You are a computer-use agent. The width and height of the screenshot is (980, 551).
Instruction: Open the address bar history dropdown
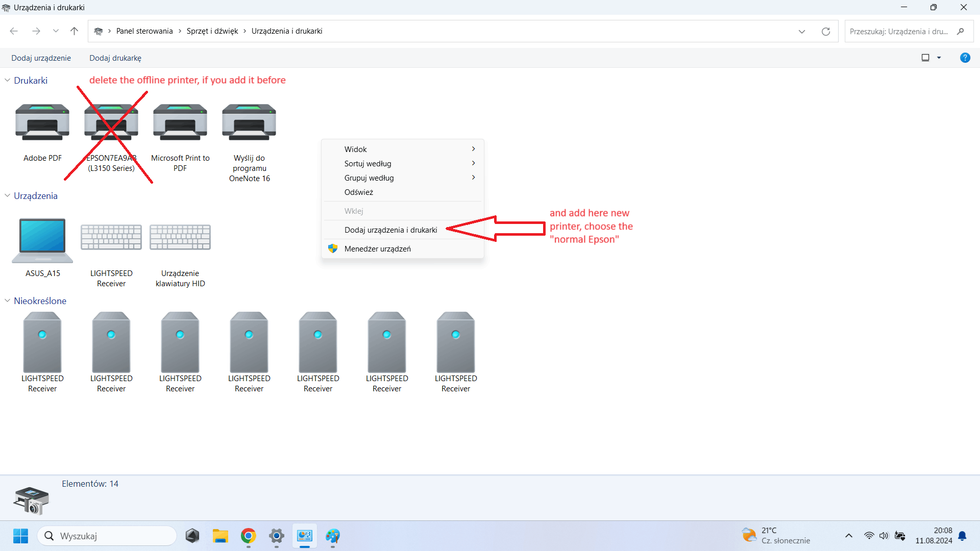pyautogui.click(x=802, y=31)
